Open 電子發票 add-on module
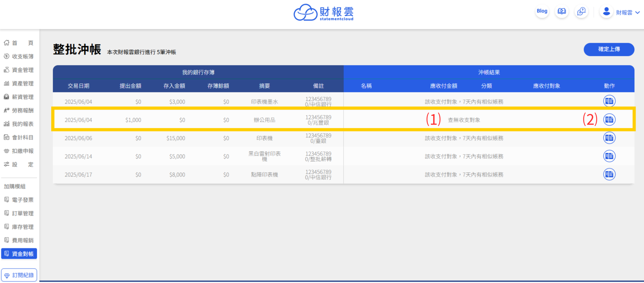Image resolution: width=644 pixels, height=283 pixels. pos(19,200)
